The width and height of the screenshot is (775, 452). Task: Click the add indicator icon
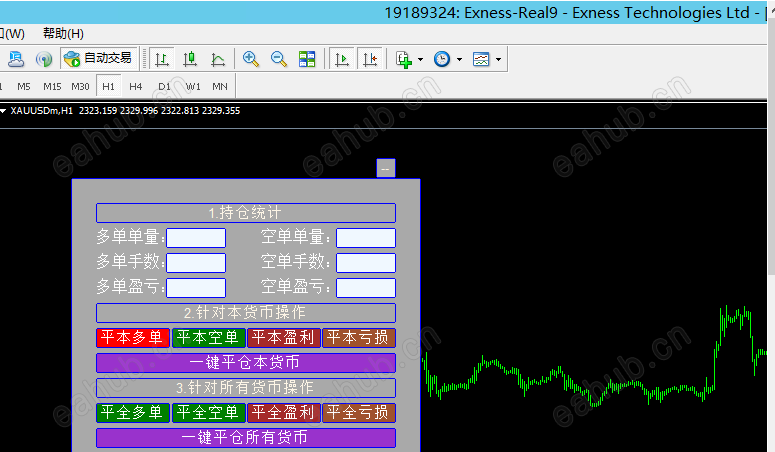(404, 59)
